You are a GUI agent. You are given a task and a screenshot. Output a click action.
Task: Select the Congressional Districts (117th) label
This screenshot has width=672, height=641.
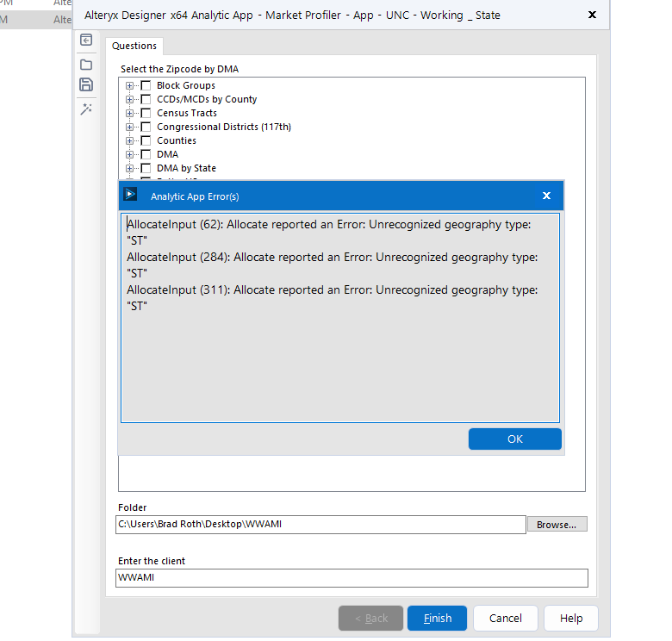point(224,127)
